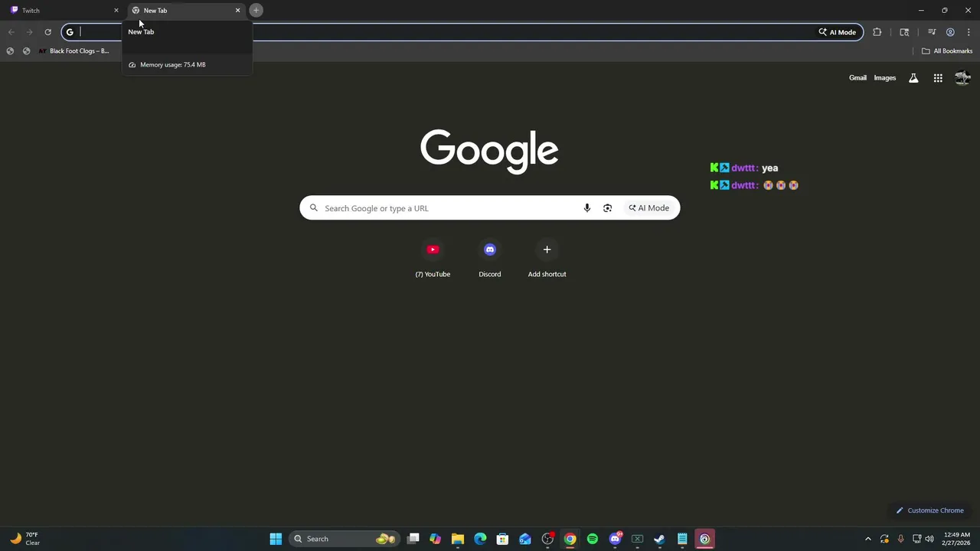Image resolution: width=980 pixels, height=551 pixels.
Task: Close the Twitch tab
Action: click(116, 10)
